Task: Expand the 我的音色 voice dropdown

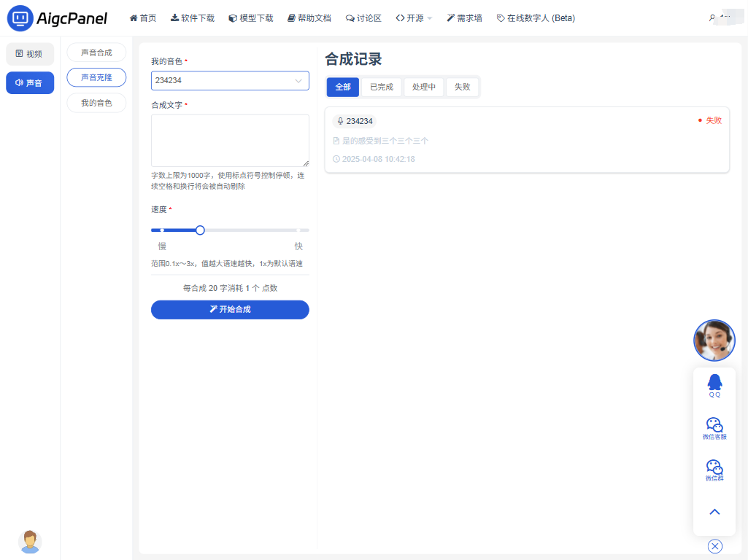Action: tap(230, 81)
